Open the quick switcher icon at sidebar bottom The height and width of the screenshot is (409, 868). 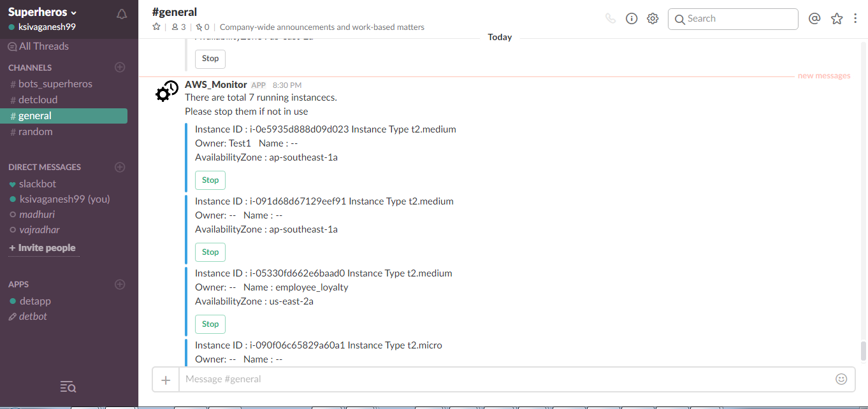coord(68,386)
